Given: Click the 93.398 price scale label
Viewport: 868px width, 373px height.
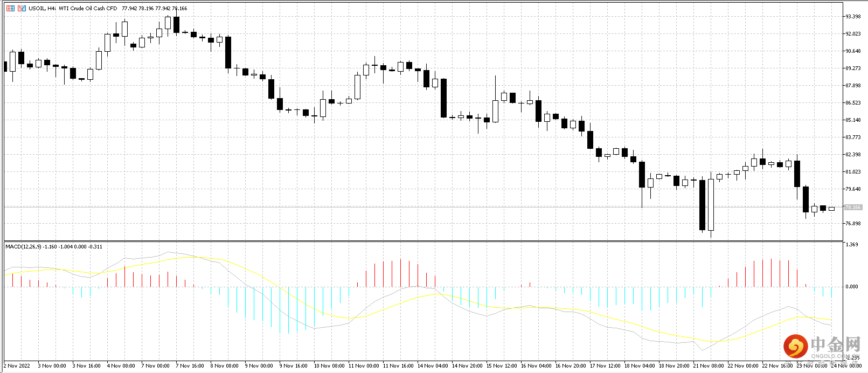Looking at the screenshot, I should (853, 17).
